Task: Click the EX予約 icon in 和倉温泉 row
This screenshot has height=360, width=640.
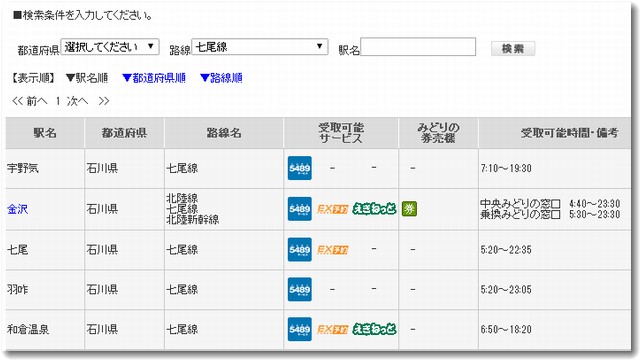Action: point(333,329)
